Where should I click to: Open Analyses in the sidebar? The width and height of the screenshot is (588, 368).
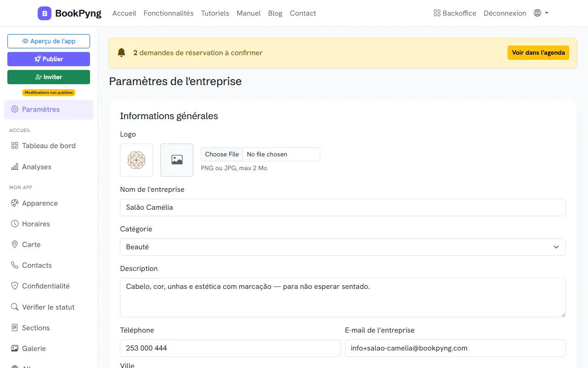click(x=49, y=167)
